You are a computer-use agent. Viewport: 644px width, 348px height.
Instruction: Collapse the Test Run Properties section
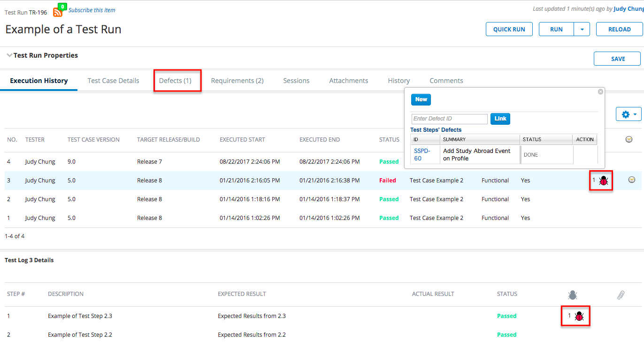tap(9, 55)
